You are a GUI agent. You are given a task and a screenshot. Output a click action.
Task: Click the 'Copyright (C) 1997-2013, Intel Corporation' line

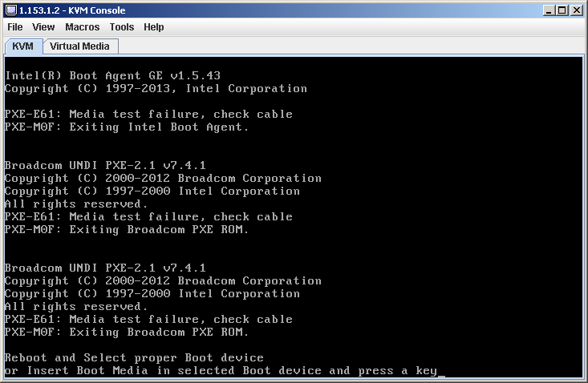156,89
